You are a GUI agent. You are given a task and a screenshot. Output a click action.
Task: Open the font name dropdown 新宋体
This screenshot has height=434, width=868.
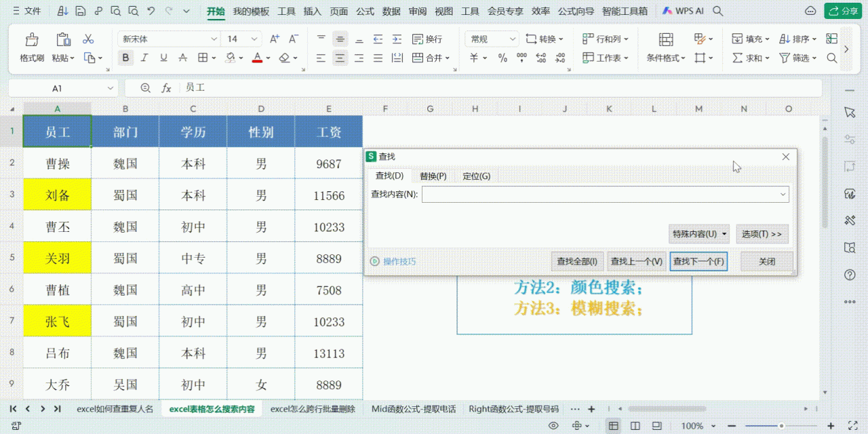click(x=169, y=39)
